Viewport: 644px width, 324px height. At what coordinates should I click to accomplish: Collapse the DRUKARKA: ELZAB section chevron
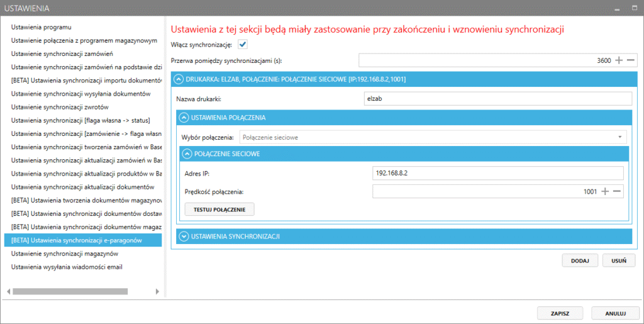[179, 79]
